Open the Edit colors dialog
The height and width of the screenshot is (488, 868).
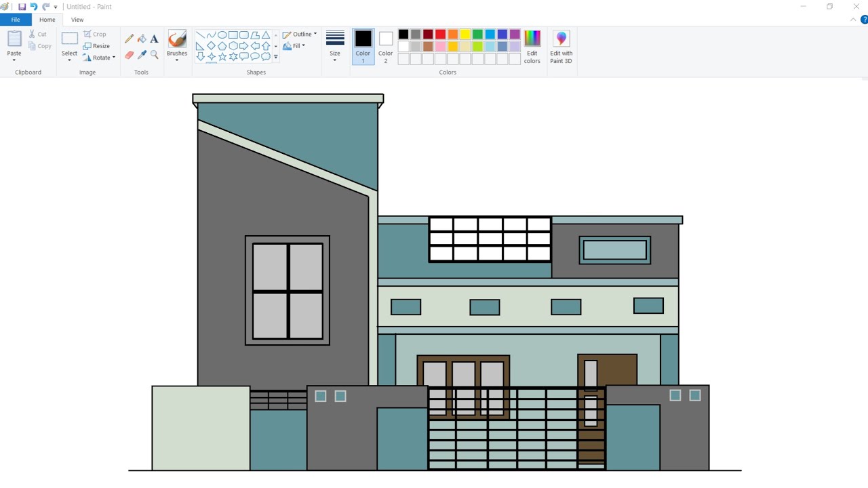pos(532,47)
